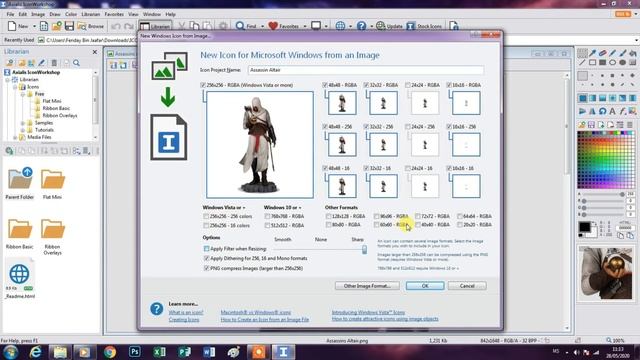Toggle the 256x256 - RGBA checkbox

coord(203,85)
